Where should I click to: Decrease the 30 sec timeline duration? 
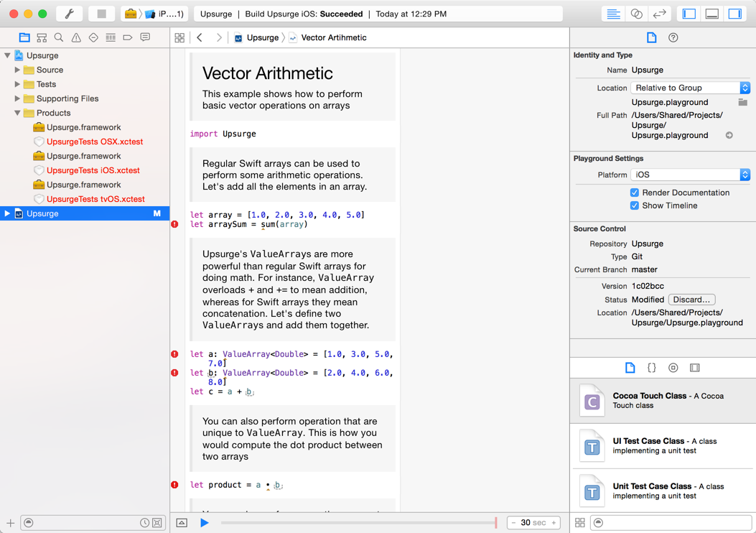tap(513, 522)
